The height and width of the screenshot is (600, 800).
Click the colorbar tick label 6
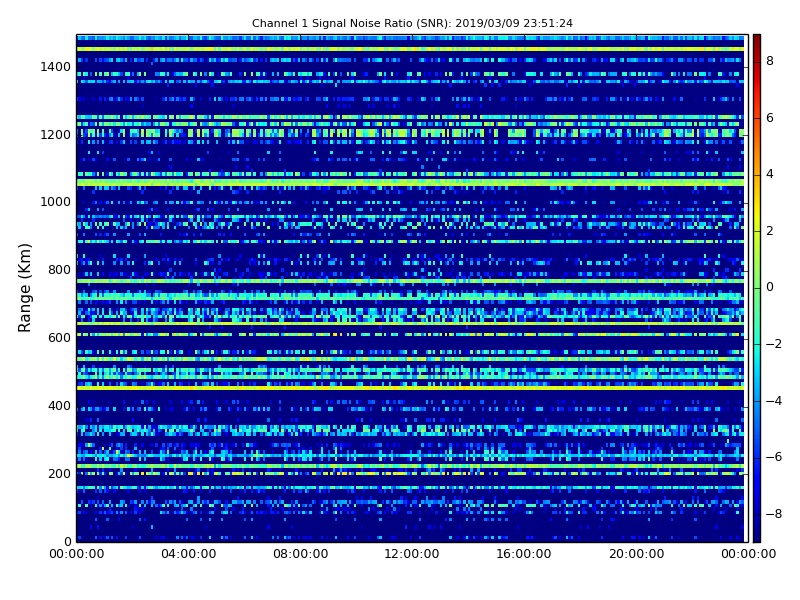pyautogui.click(x=770, y=118)
